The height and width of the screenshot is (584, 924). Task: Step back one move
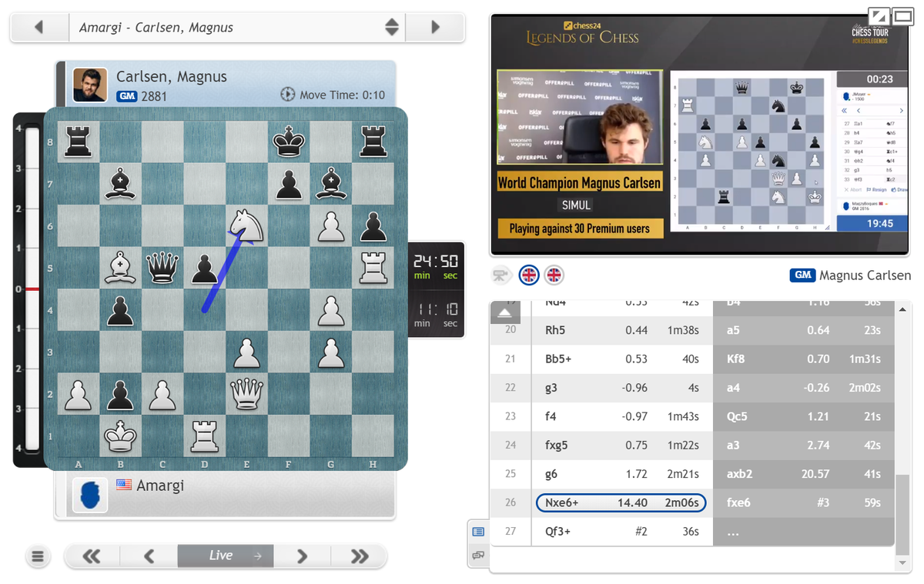click(149, 556)
